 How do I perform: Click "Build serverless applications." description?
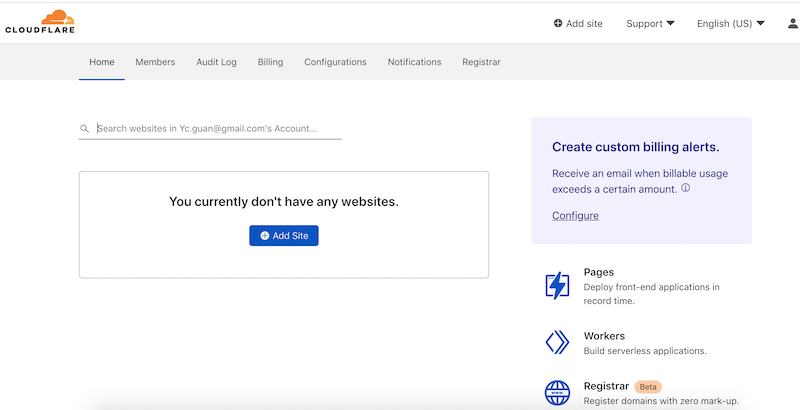[645, 351]
